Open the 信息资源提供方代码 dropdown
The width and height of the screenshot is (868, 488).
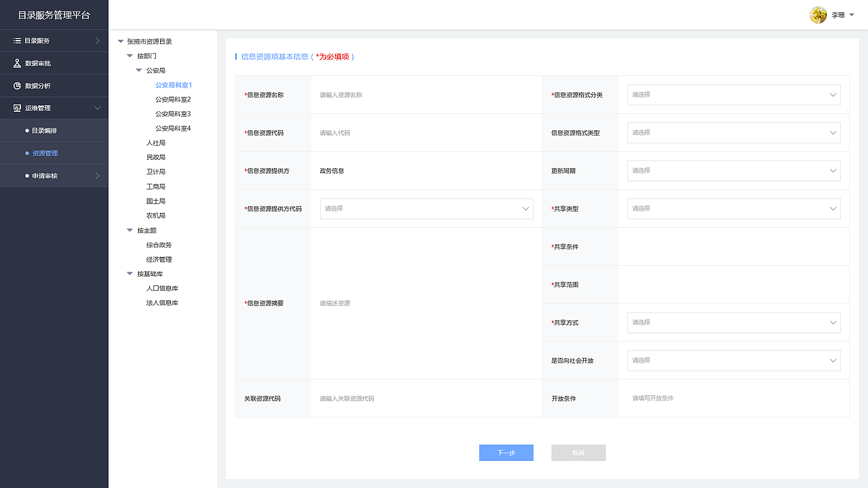427,209
